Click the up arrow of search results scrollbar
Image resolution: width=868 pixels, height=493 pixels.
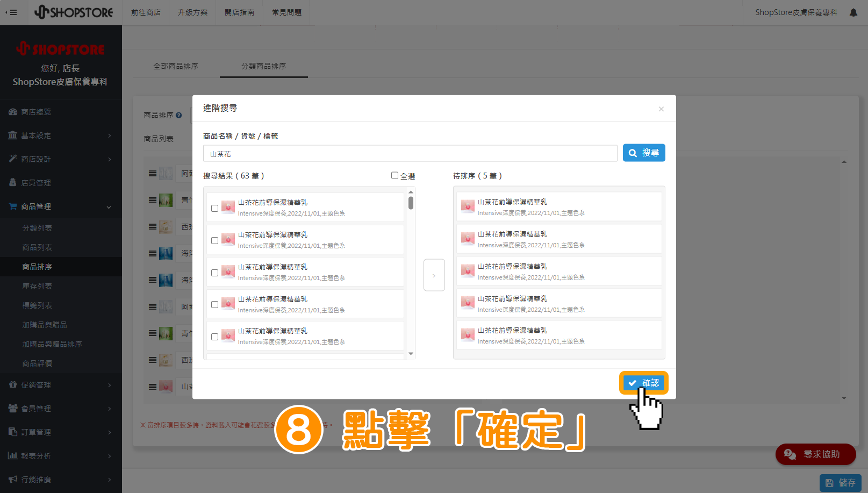(411, 192)
